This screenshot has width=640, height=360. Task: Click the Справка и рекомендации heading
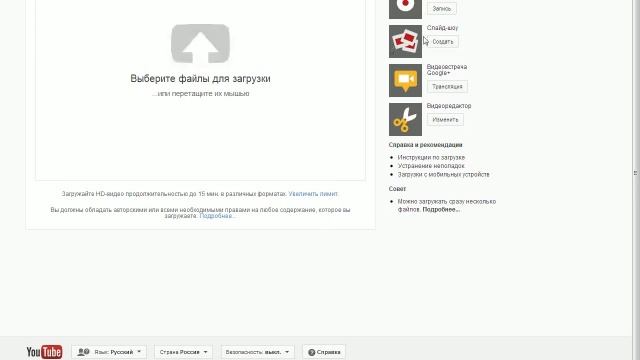click(x=425, y=145)
